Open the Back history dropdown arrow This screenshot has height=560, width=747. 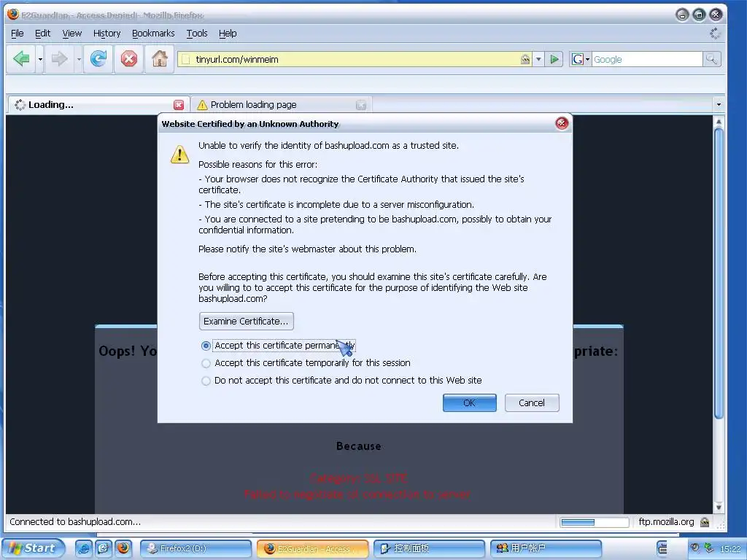40,60
